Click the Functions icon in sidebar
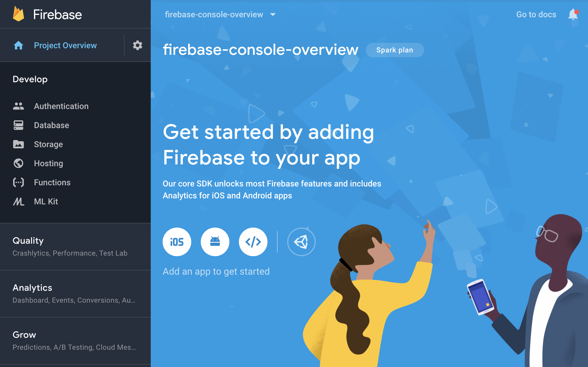588x367 pixels. [x=18, y=182]
